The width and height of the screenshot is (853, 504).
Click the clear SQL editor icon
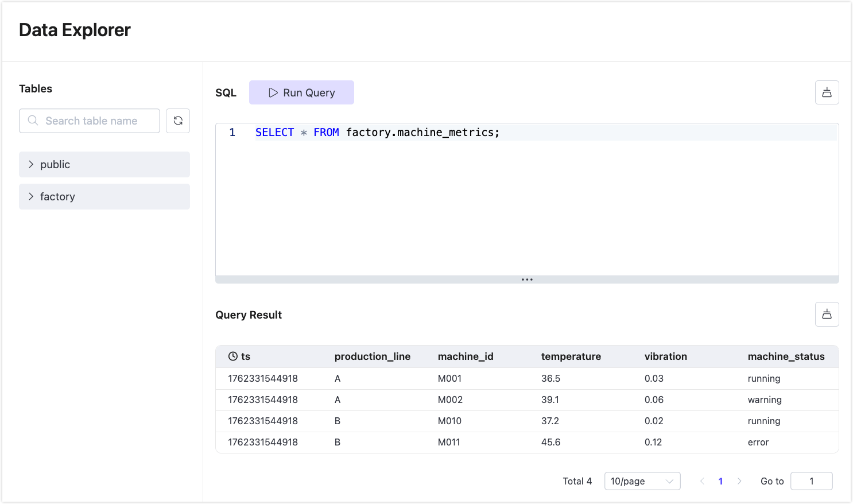[x=827, y=92]
